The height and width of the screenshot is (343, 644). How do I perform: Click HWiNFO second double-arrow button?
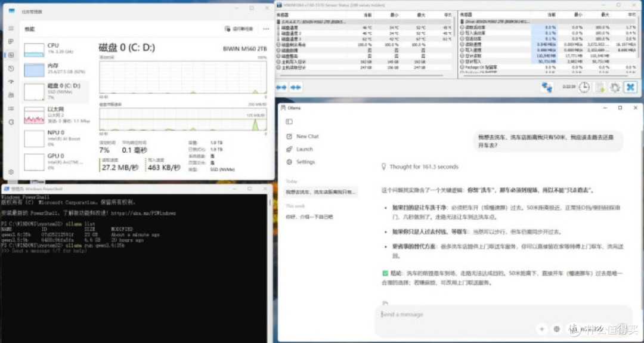296,88
